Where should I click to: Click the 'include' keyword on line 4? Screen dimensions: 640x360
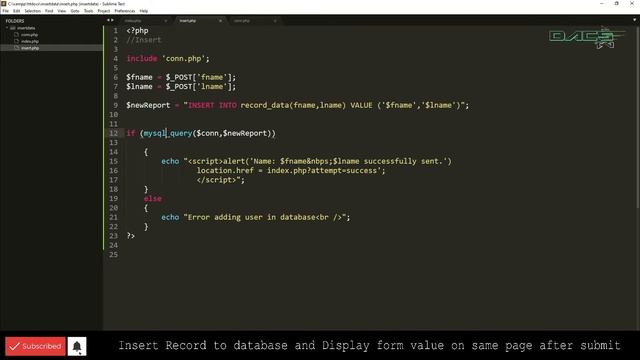(142, 58)
